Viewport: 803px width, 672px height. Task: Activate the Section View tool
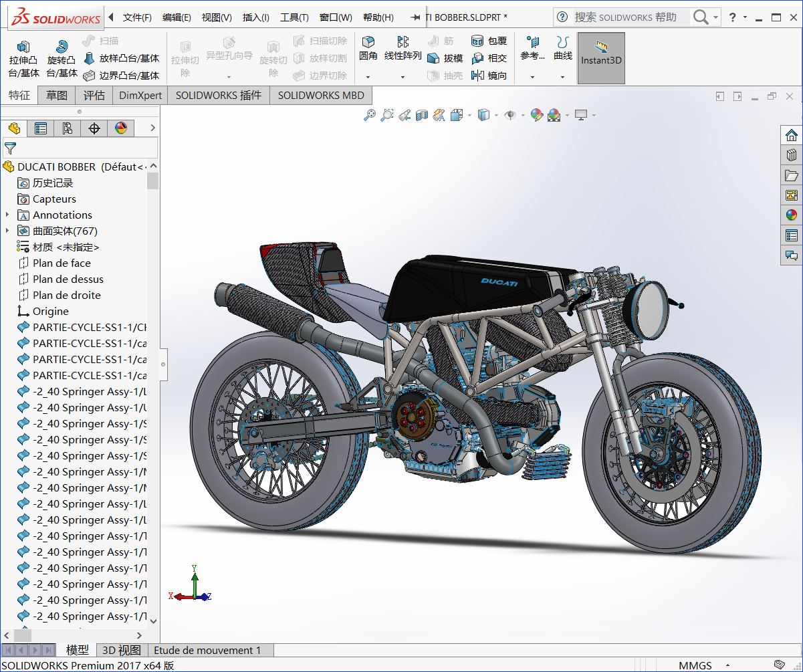coord(421,114)
